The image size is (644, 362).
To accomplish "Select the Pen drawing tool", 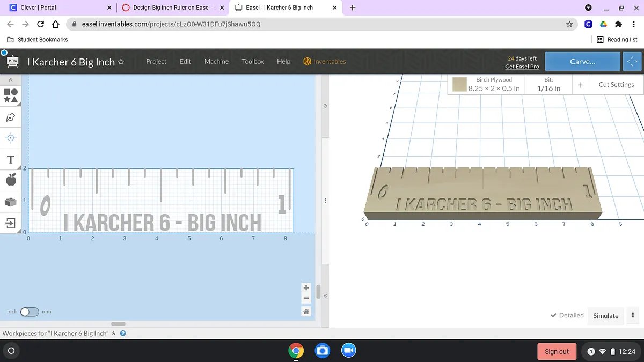I will pos(10,117).
